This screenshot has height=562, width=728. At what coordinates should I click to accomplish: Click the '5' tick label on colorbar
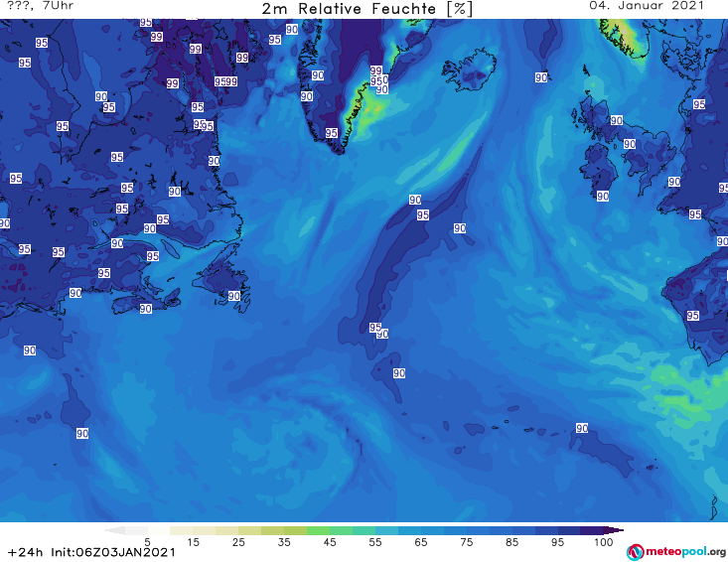[147, 541]
